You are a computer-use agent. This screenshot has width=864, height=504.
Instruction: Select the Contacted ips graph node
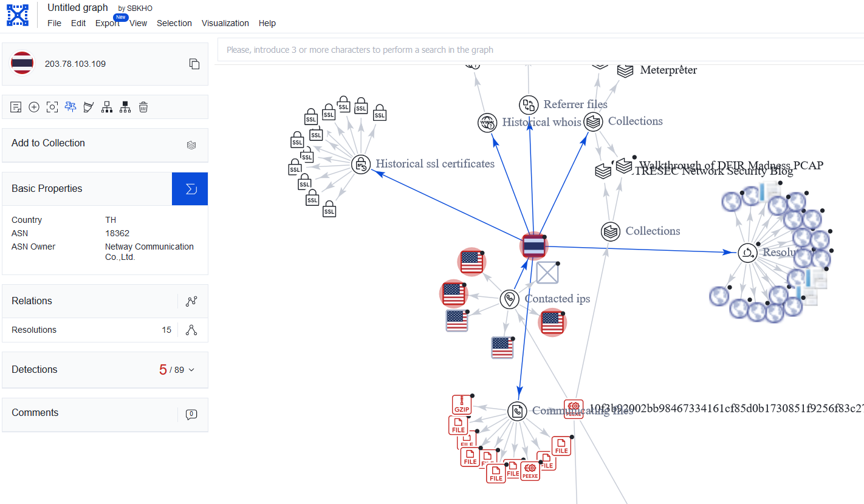[x=509, y=299]
